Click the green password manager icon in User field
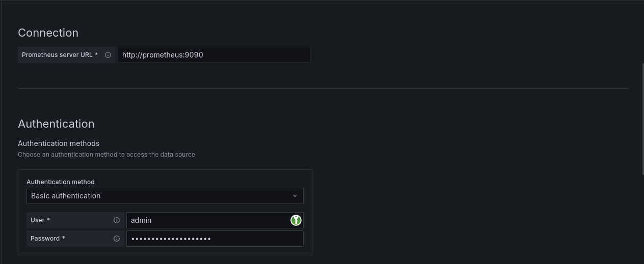 296,220
